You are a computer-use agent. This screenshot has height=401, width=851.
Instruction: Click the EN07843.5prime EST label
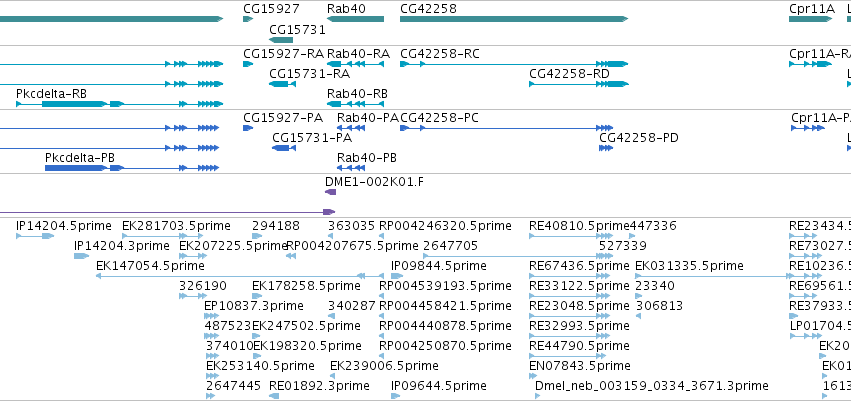tap(580, 366)
